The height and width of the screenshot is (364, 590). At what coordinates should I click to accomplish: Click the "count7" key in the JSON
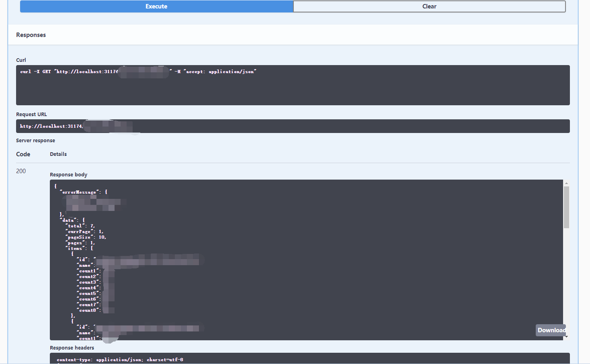tap(88, 305)
